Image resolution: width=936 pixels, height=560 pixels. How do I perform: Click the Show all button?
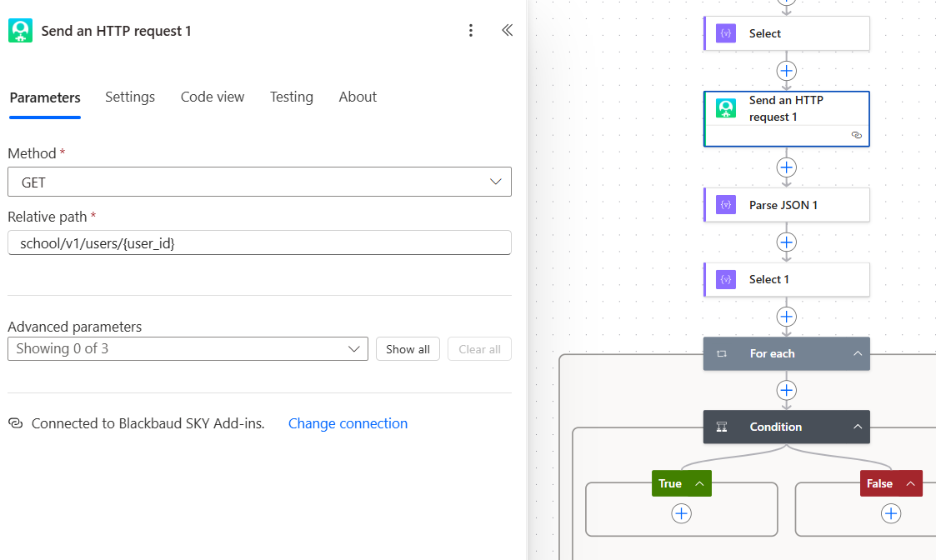(408, 349)
